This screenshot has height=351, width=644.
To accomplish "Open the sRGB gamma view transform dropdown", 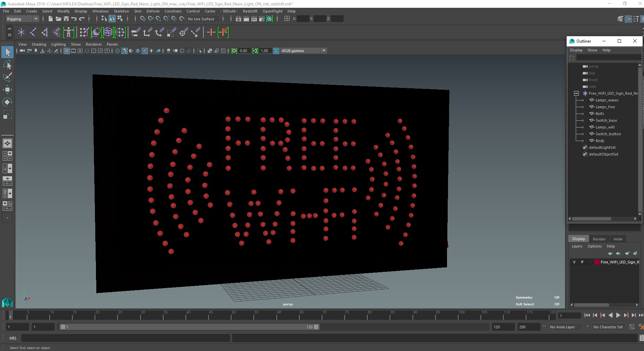I will (303, 51).
